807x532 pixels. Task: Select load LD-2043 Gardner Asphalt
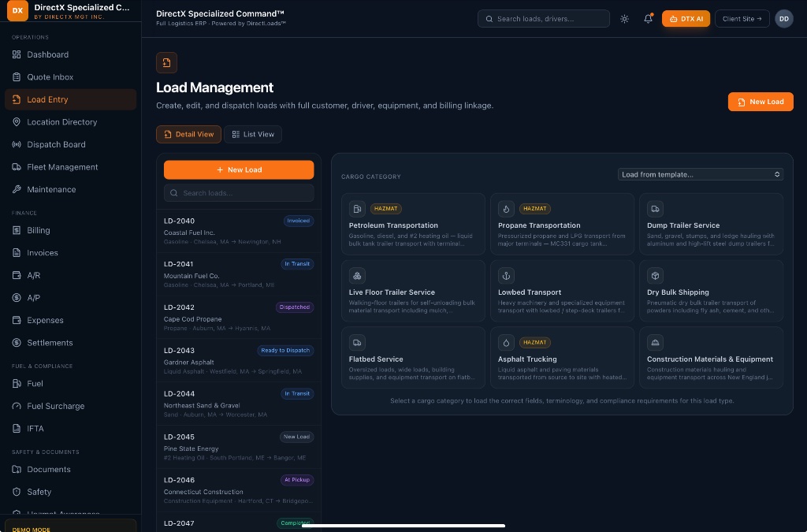click(x=239, y=361)
